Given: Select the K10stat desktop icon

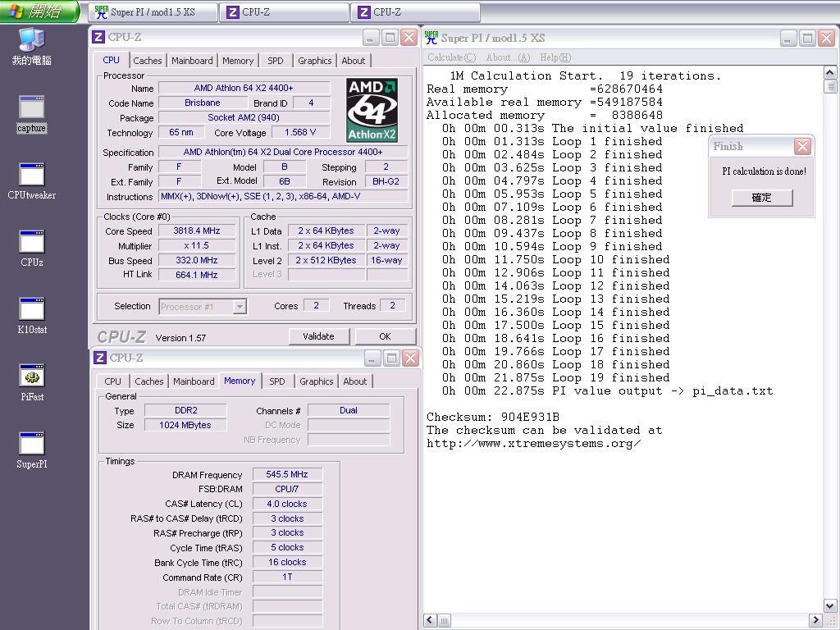Looking at the screenshot, I should click(32, 316).
